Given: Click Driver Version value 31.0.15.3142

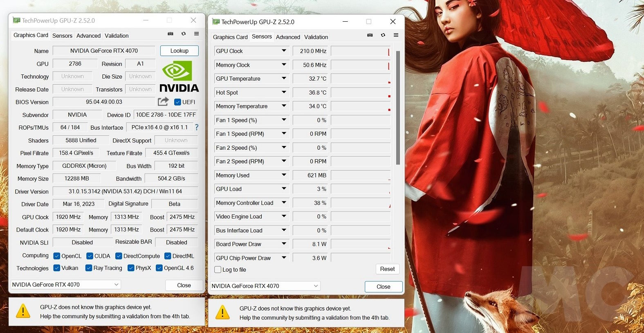Looking at the screenshot, I should 125,191.
